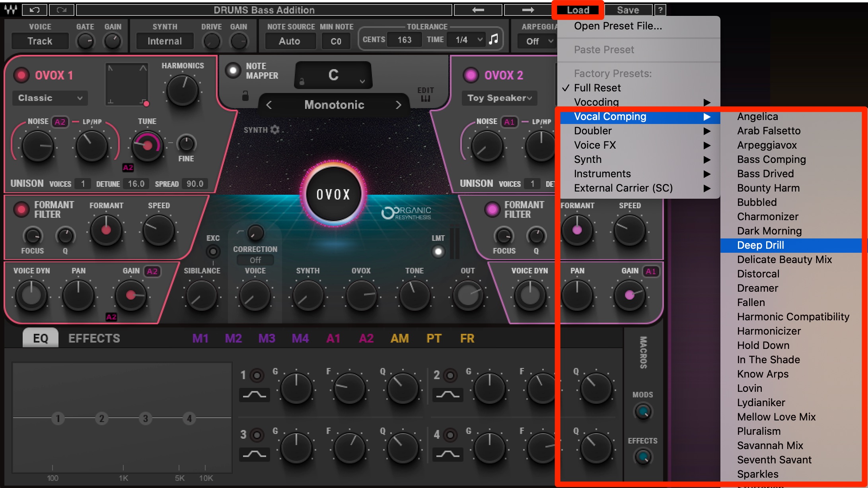Screen dimensions: 868x488
Task: Enable EQ band 1 power button
Action: coord(257,375)
